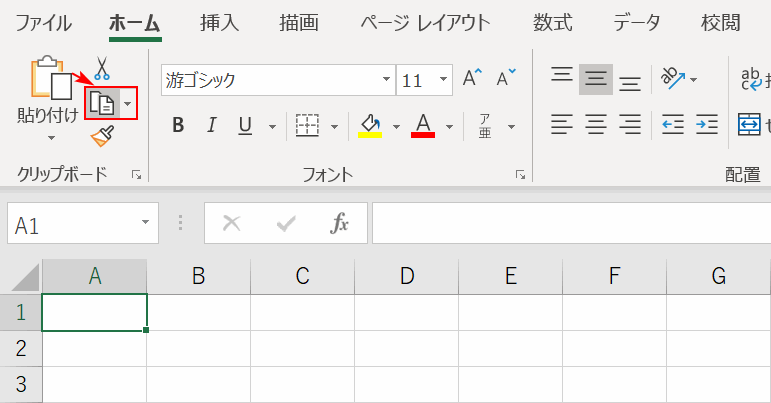Switch to the ページ レイアウト tab
Viewport: 771px width, 403px height.
pyautogui.click(x=426, y=23)
